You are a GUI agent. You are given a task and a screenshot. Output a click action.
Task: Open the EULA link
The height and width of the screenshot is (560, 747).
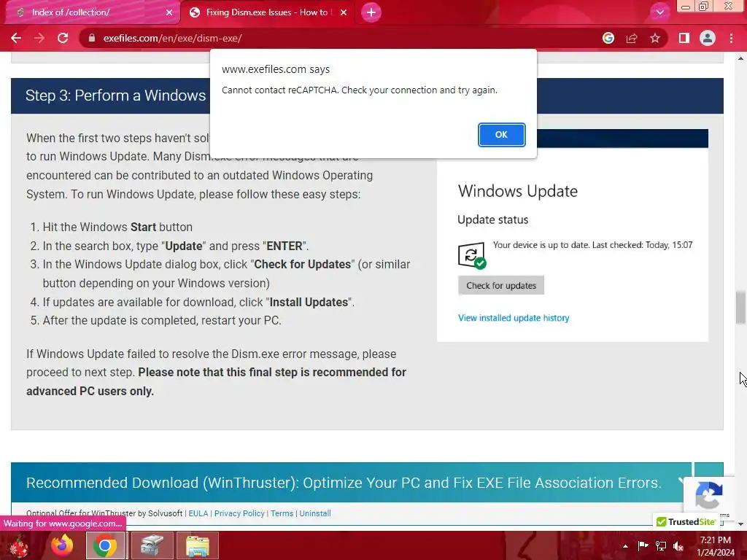(x=198, y=513)
